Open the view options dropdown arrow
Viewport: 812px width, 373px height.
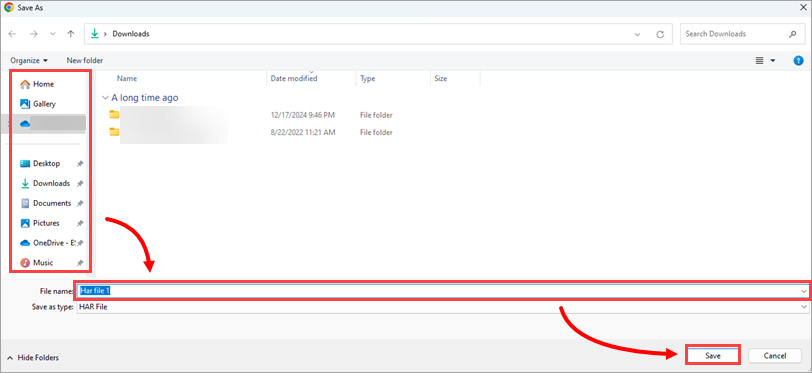coord(773,61)
